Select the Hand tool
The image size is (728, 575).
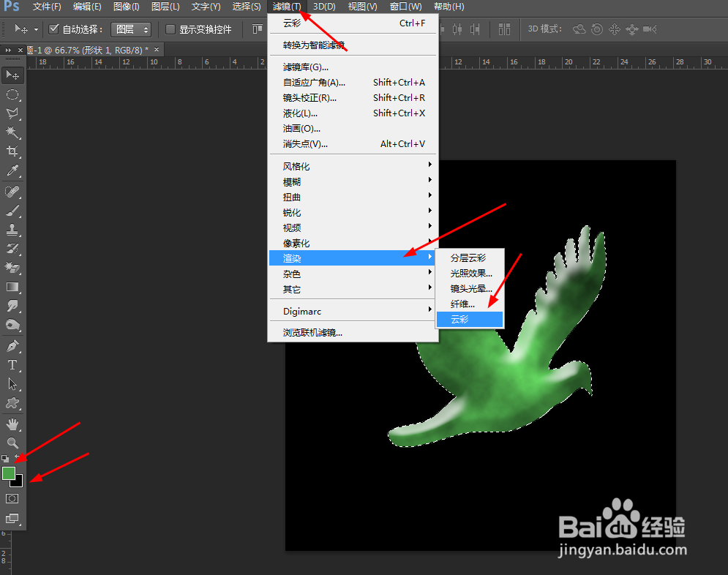pyautogui.click(x=12, y=424)
